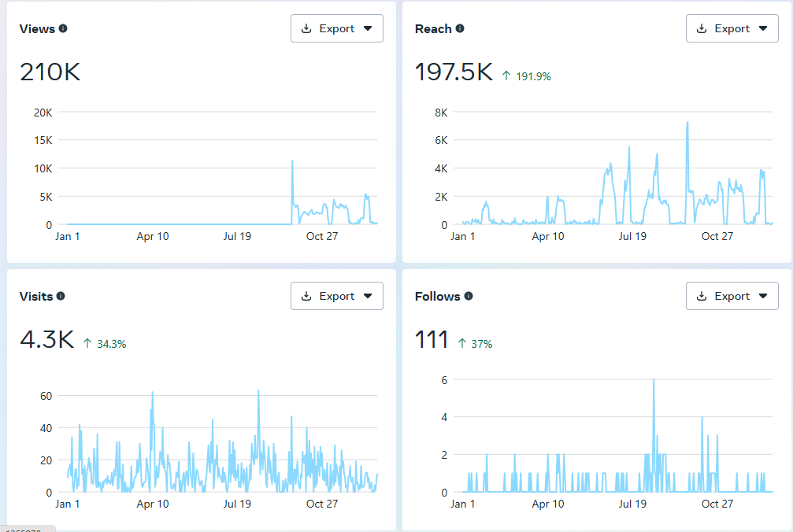Click the Oct 27 label on Views chart
Viewport: 793px width, 532px height.
click(x=322, y=236)
